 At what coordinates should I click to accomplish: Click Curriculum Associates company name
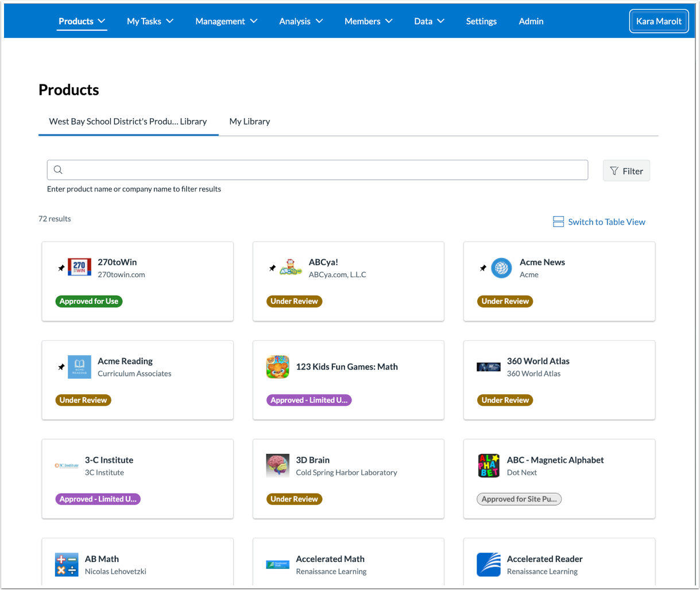134,374
